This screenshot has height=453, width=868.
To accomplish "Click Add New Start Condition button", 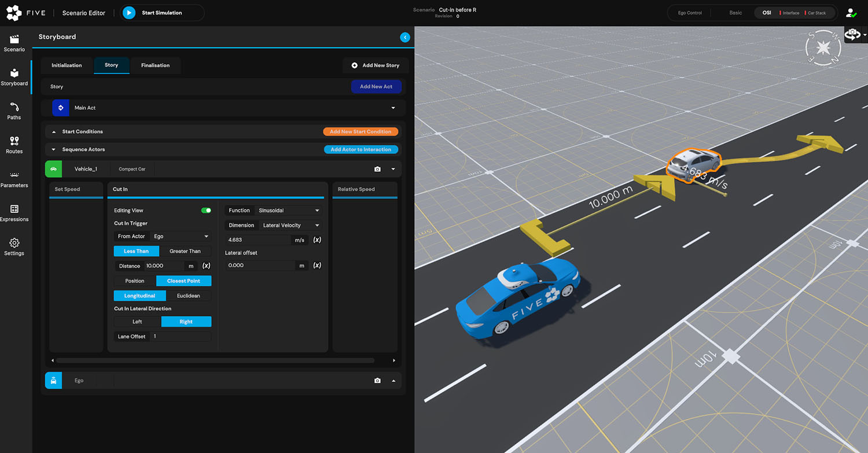I will tap(361, 132).
